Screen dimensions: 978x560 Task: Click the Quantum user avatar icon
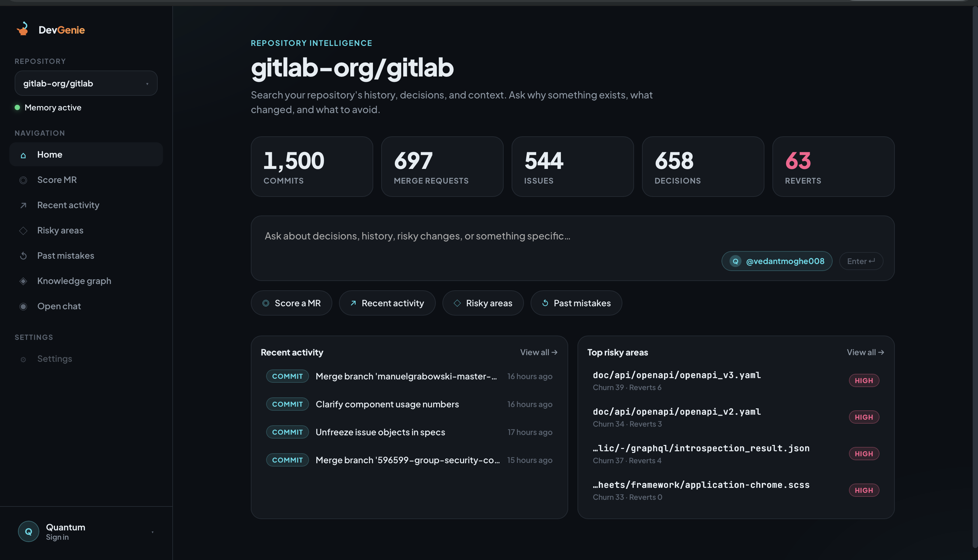(29, 531)
